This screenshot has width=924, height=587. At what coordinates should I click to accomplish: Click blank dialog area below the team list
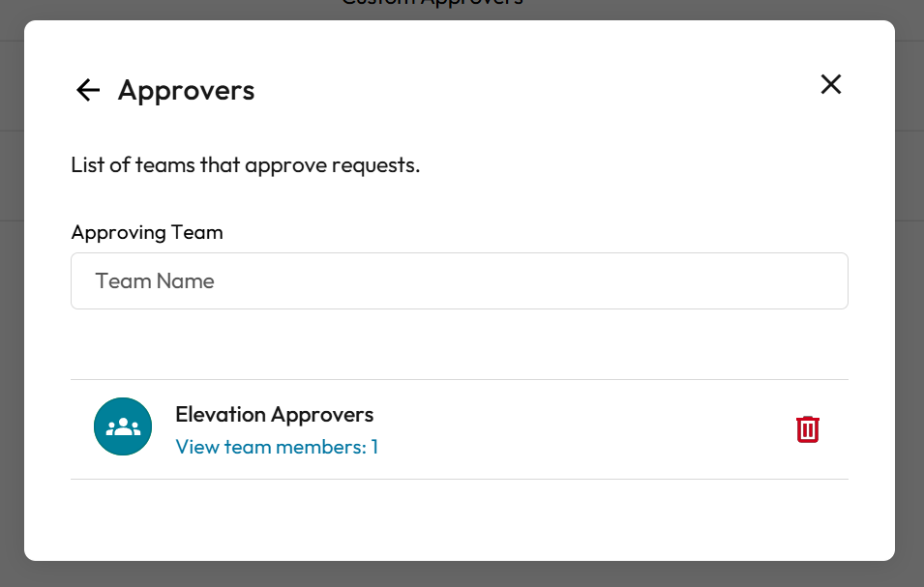coord(460,520)
